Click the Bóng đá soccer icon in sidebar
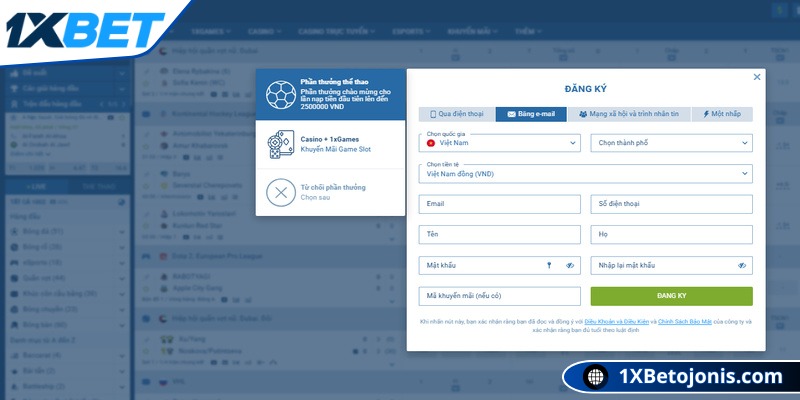This screenshot has width=800, height=400. tap(14, 232)
